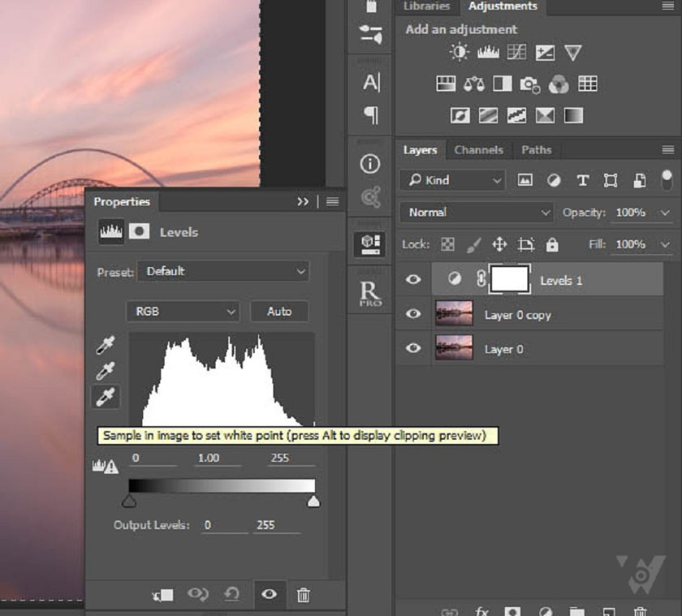Hide the Layer 0 copy layer

413,313
